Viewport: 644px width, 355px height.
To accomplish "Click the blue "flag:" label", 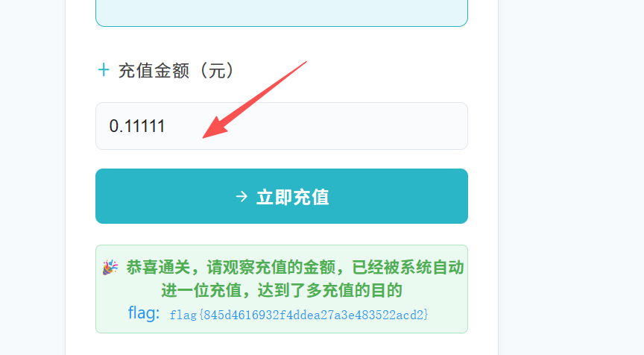I will click(x=144, y=312).
